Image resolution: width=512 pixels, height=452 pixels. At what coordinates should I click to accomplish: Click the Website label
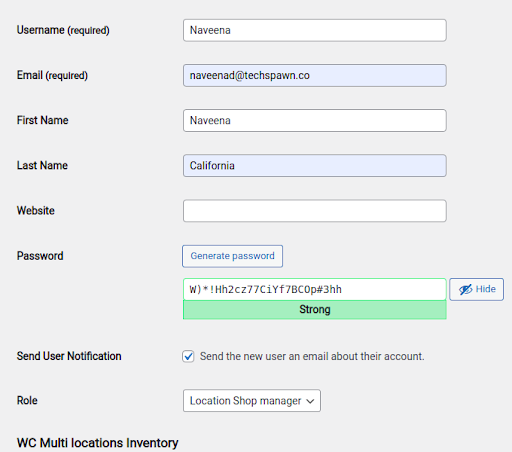click(x=36, y=211)
